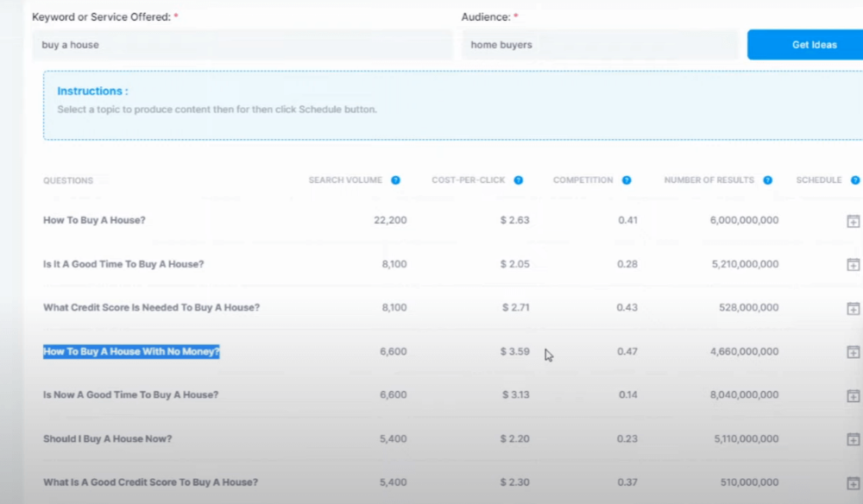
Task: Click the 8,040,000,000 results value
Action: coord(744,394)
